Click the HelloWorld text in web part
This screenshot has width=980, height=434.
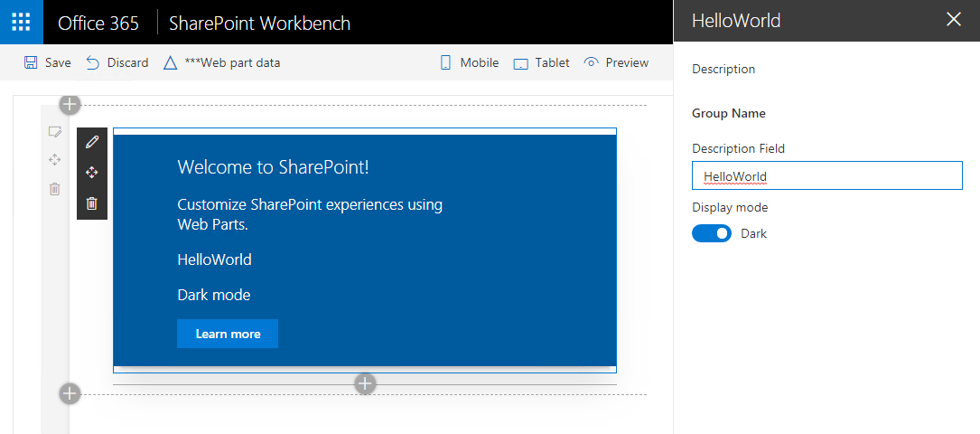pos(214,259)
